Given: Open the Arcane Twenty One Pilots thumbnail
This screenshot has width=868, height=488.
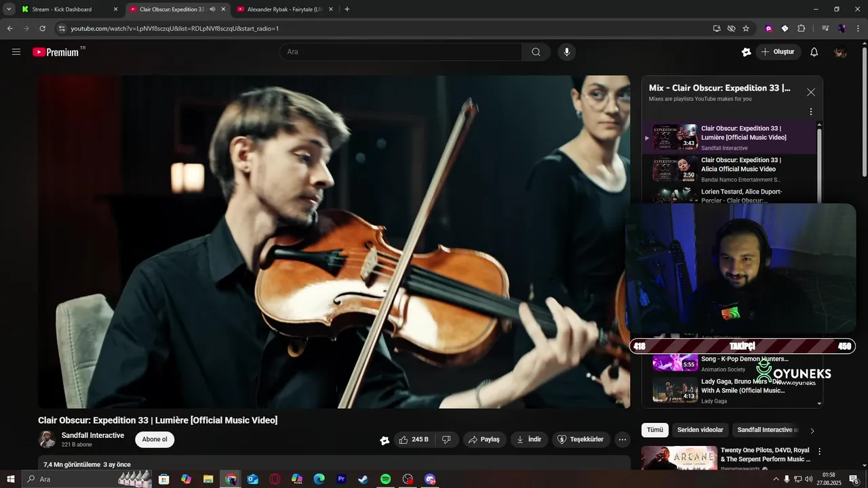Looking at the screenshot, I should 679,458.
